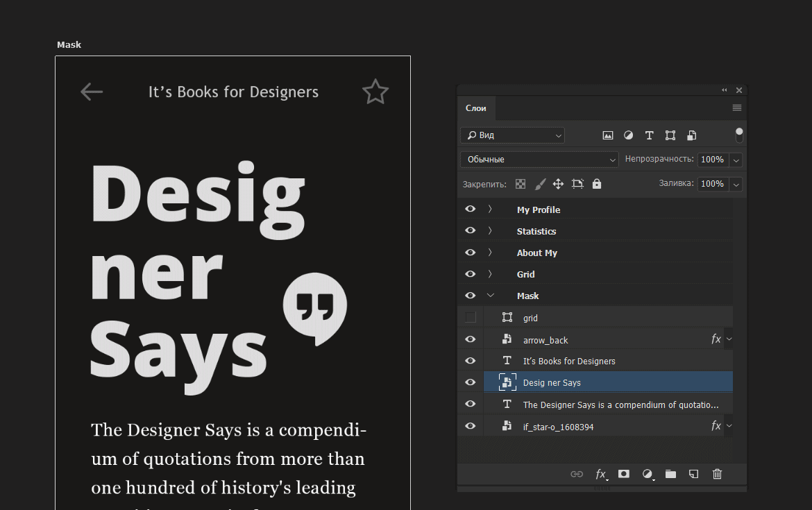Toggle visibility of arrow_back layer

coord(471,339)
